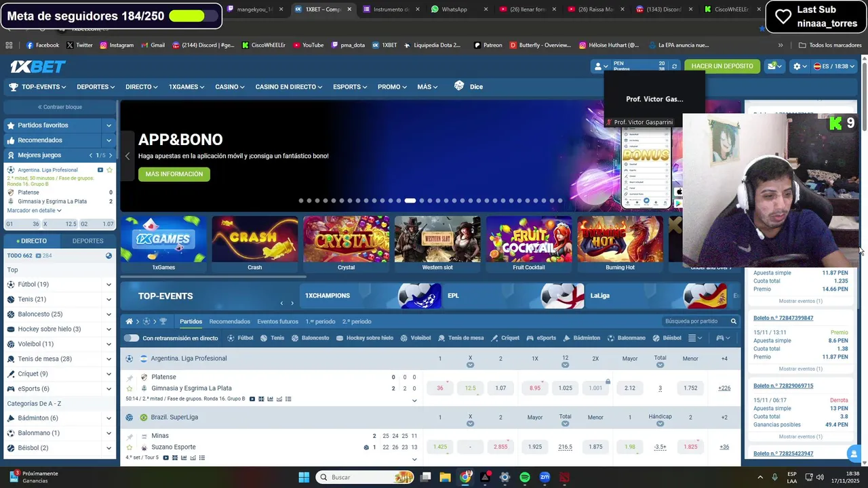The width and height of the screenshot is (868, 488).
Task: Filter live events by Críquet
Action: pos(505,338)
